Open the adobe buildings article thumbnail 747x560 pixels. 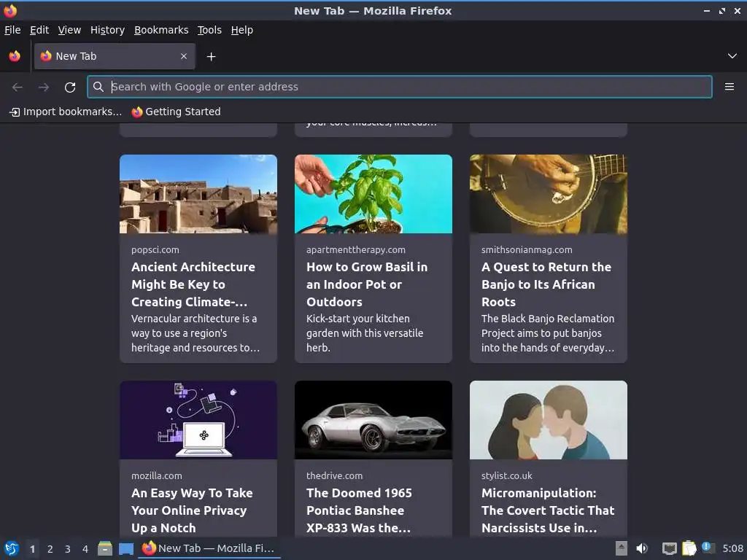[x=198, y=194]
